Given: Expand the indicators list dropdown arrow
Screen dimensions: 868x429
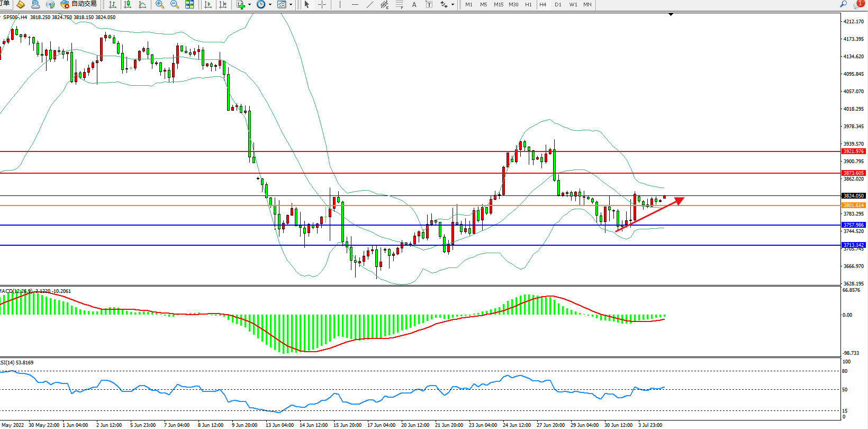Looking at the screenshot, I should point(250,5).
